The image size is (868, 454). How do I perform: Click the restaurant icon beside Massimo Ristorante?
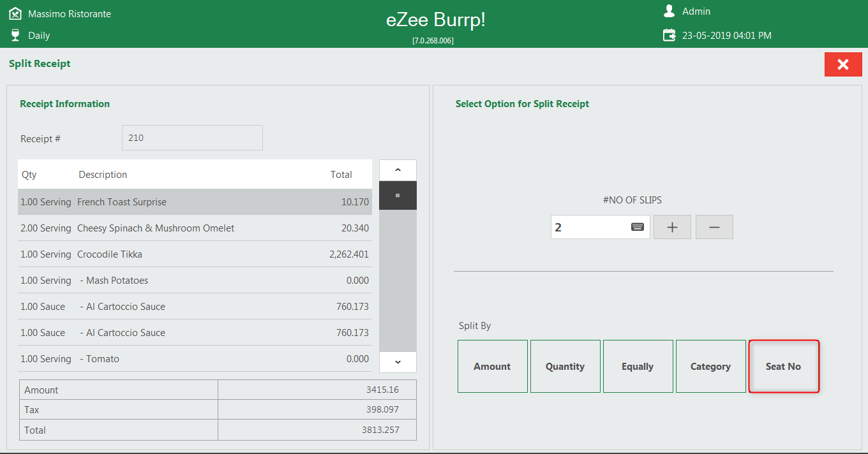[15, 13]
